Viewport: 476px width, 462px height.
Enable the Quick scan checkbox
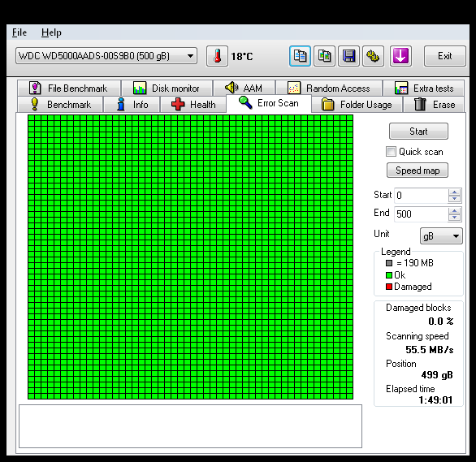coord(391,151)
